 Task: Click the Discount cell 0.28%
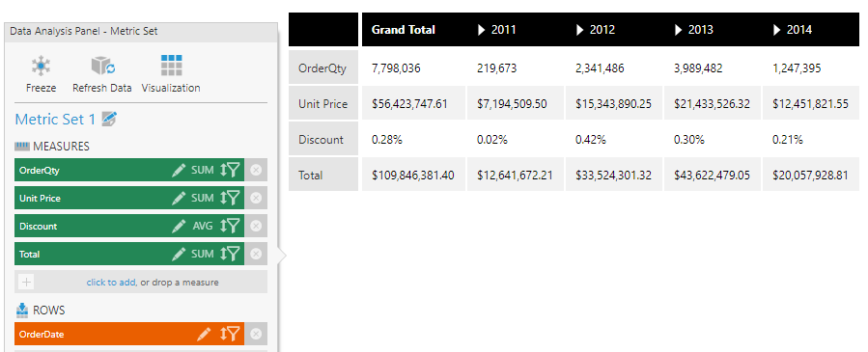[386, 140]
